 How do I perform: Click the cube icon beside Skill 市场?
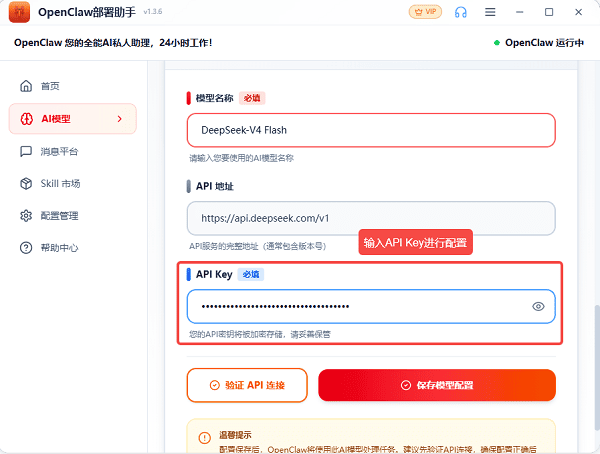[26, 184]
